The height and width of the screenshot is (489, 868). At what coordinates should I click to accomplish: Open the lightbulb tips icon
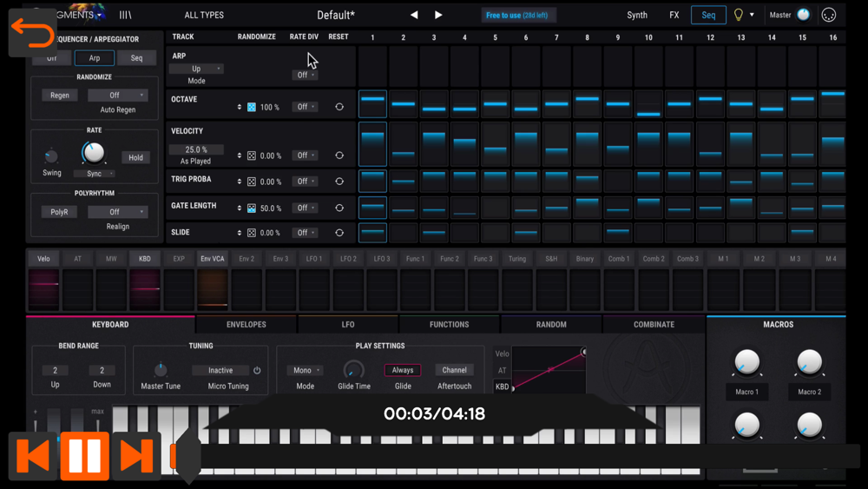738,15
